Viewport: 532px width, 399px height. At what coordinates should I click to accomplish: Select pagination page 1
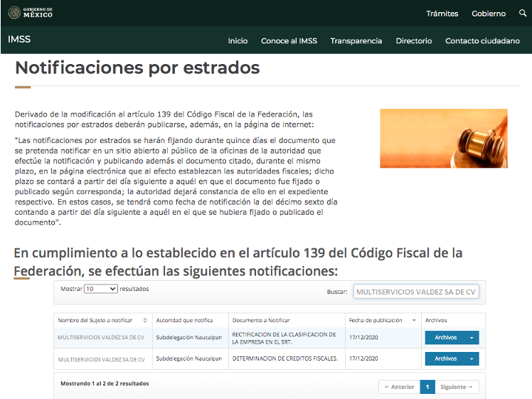(427, 387)
